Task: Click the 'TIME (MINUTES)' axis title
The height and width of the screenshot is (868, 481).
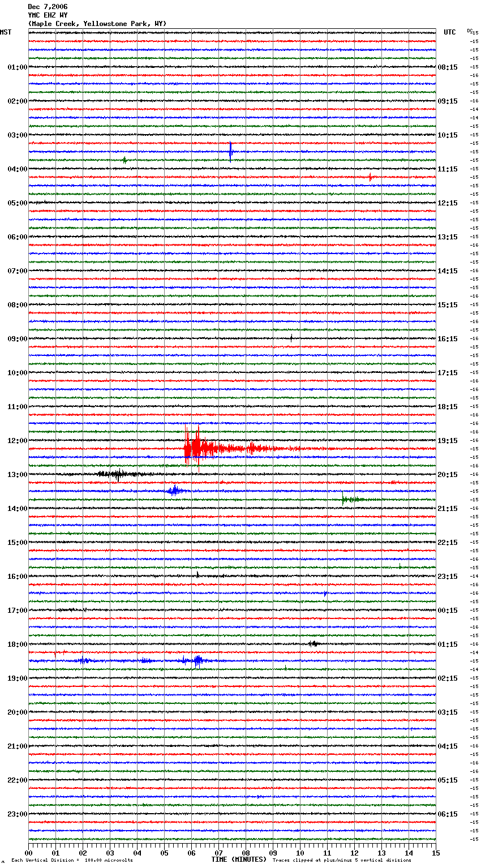Action: pyautogui.click(x=239, y=860)
